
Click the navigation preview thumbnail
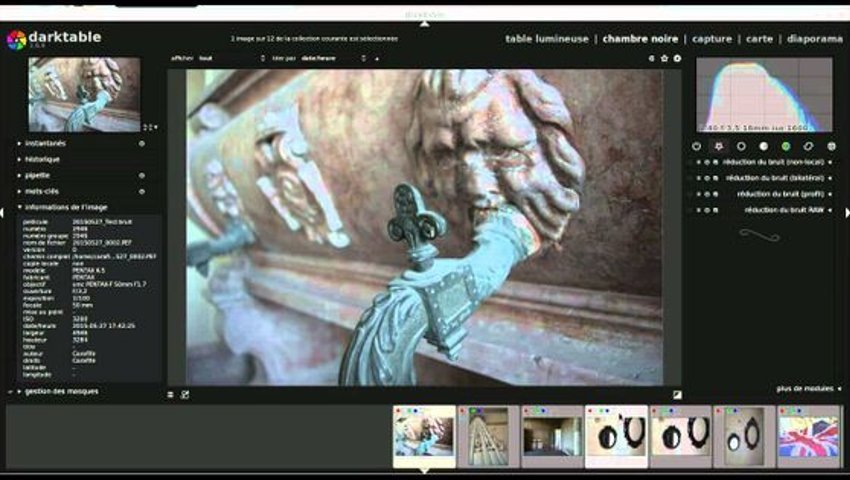[x=84, y=94]
